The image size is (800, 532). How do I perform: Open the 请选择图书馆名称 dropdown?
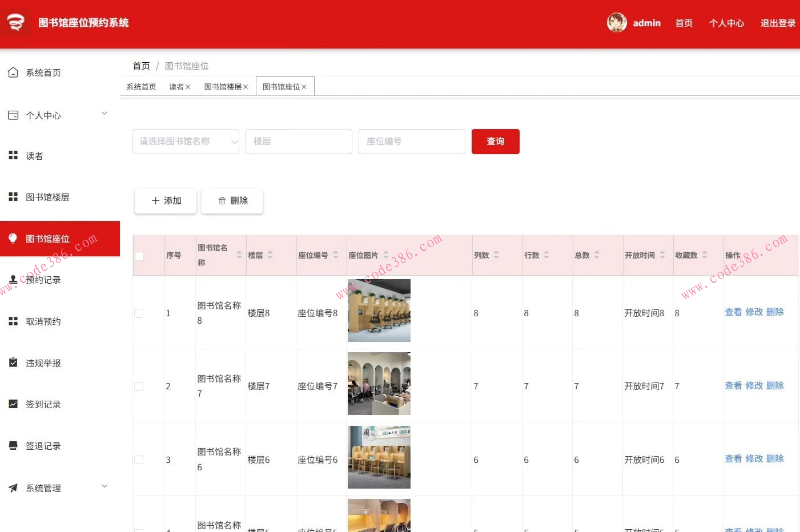coord(186,142)
